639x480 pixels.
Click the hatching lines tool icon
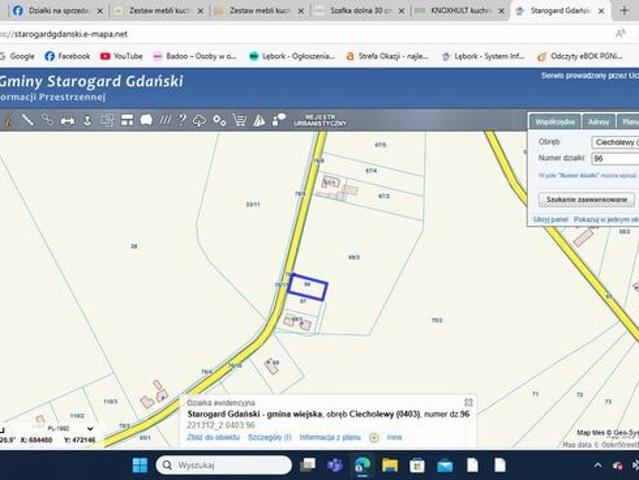point(165,120)
